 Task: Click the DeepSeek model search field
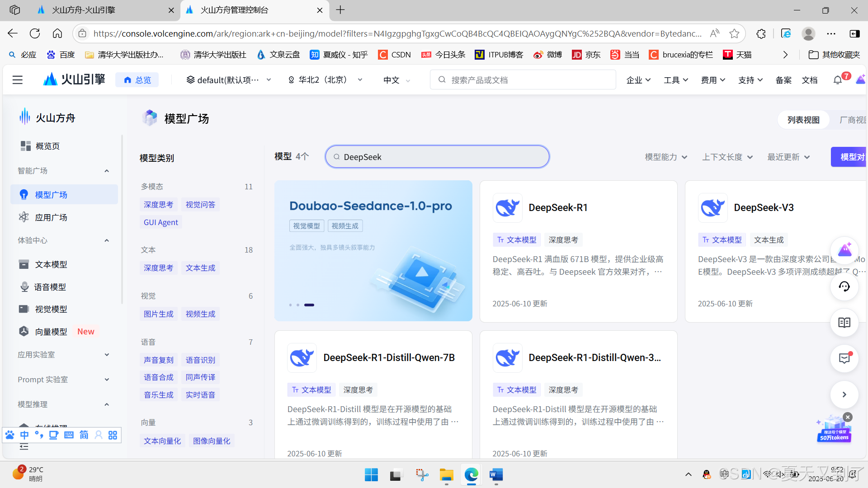point(437,157)
